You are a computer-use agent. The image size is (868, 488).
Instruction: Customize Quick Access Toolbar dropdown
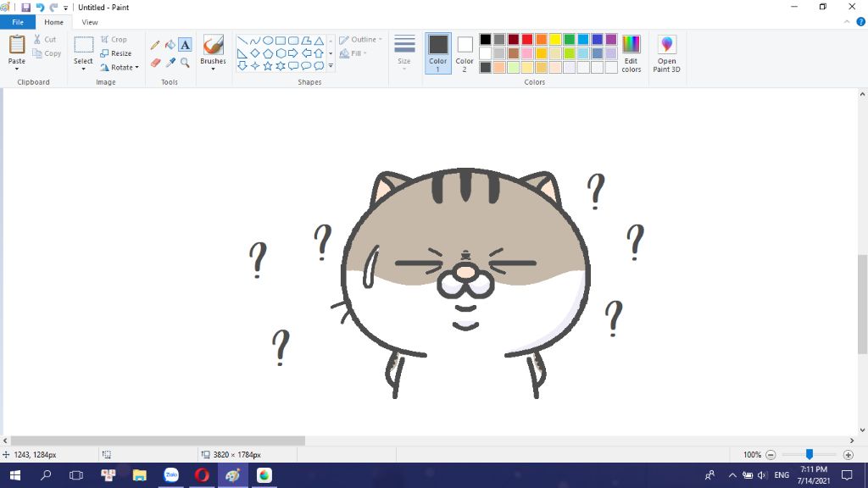pos(66,8)
